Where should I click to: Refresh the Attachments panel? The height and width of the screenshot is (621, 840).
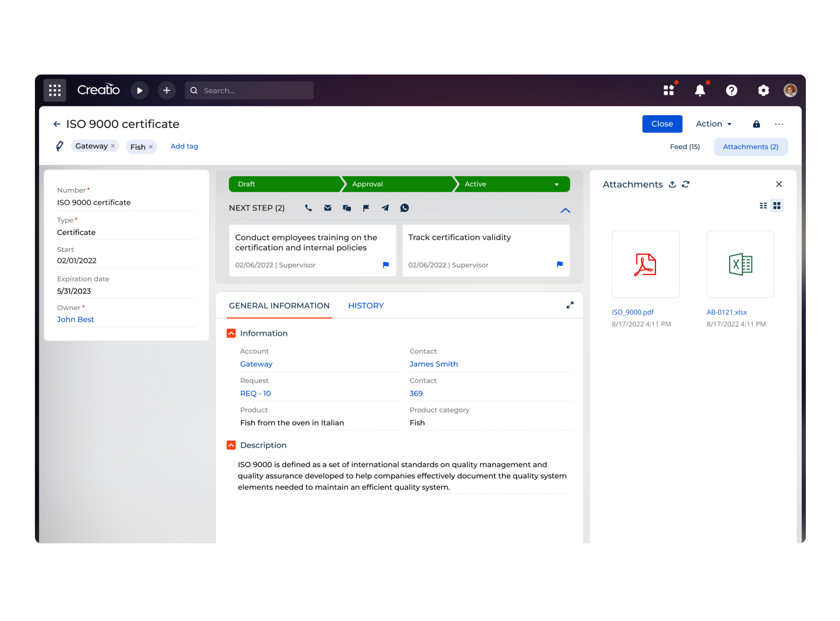686,184
